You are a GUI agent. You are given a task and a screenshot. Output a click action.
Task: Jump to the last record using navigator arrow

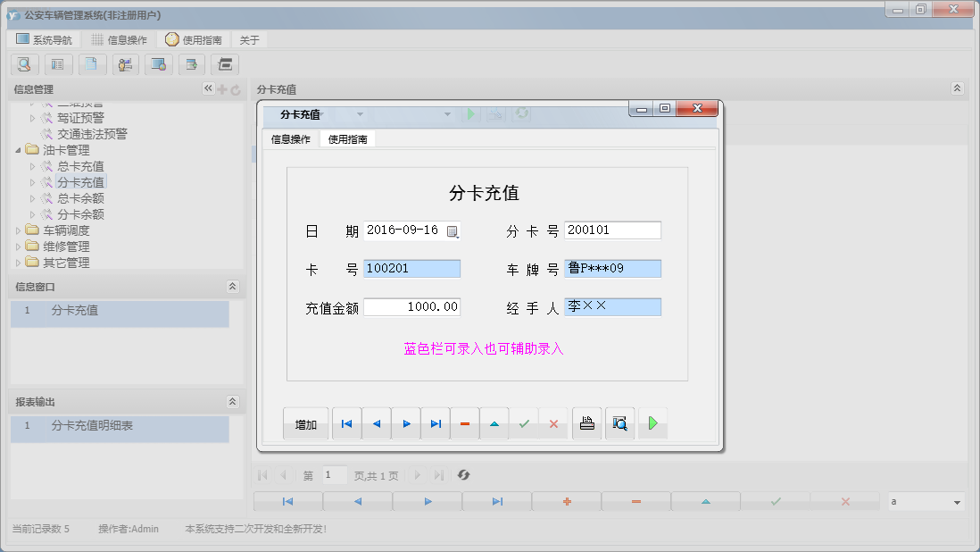436,422
